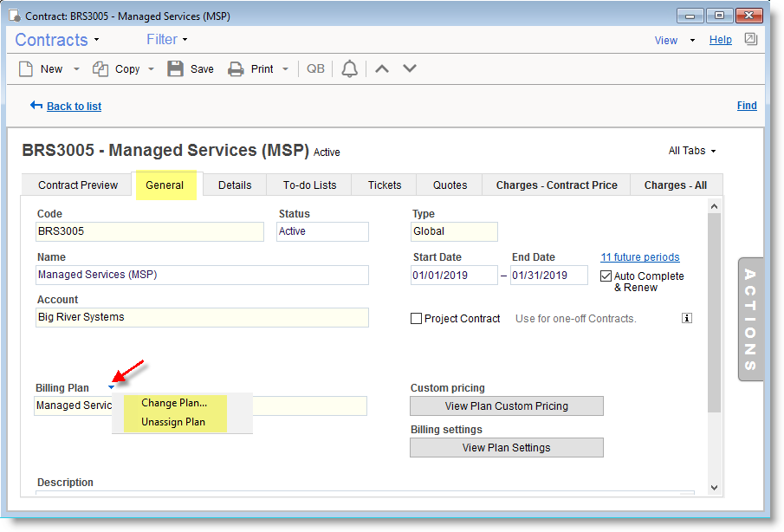Save the contract with floppy icon
The height and width of the screenshot is (532, 784).
click(x=176, y=69)
